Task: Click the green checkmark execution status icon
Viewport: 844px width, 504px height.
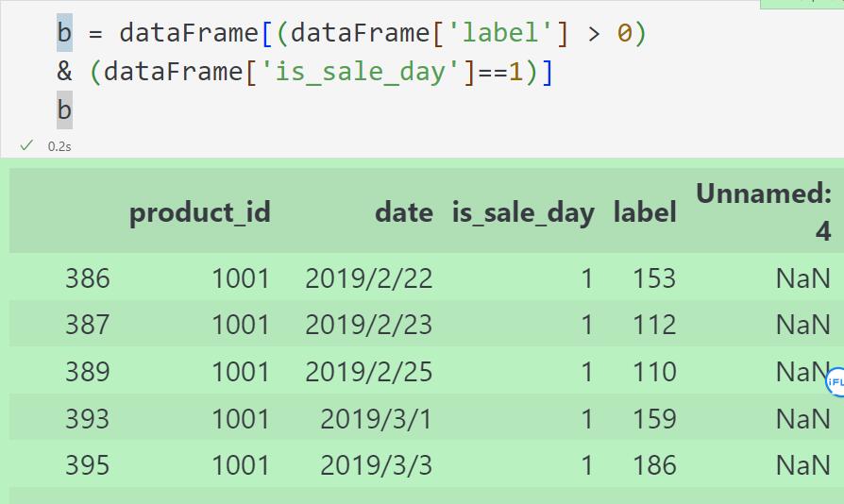Action: click(x=26, y=145)
